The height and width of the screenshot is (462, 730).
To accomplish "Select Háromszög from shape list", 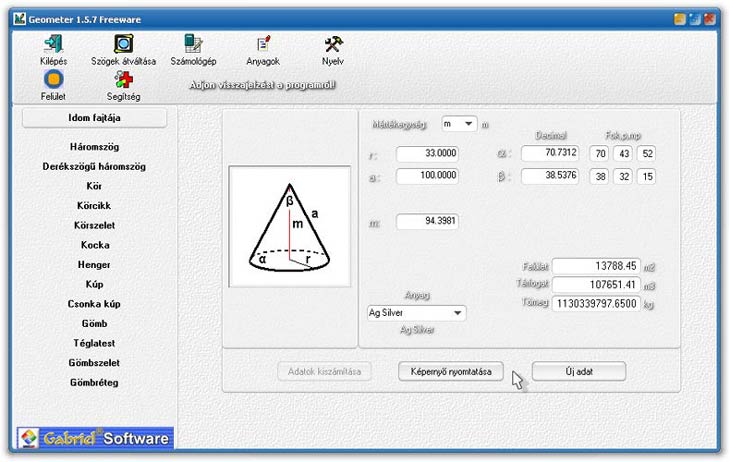I will [x=94, y=147].
